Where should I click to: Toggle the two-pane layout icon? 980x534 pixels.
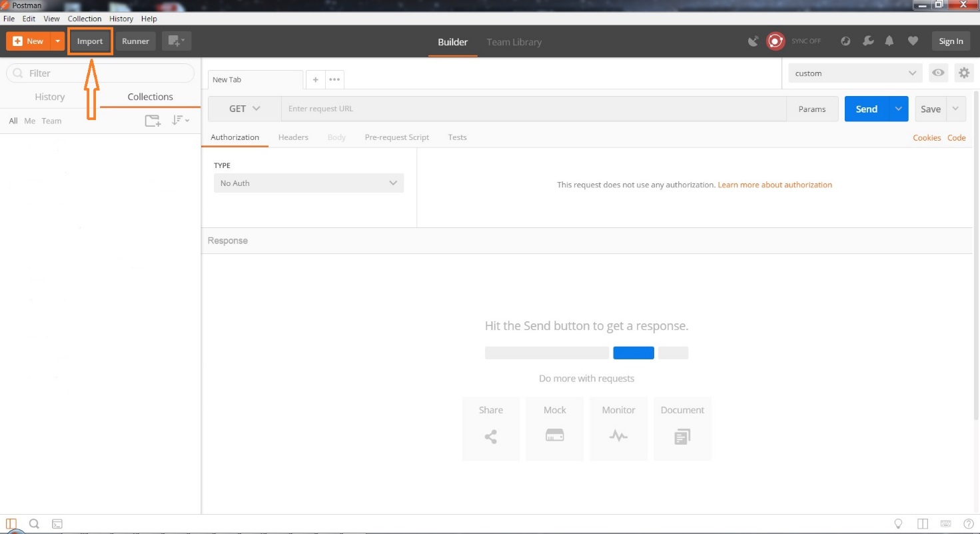[923, 524]
